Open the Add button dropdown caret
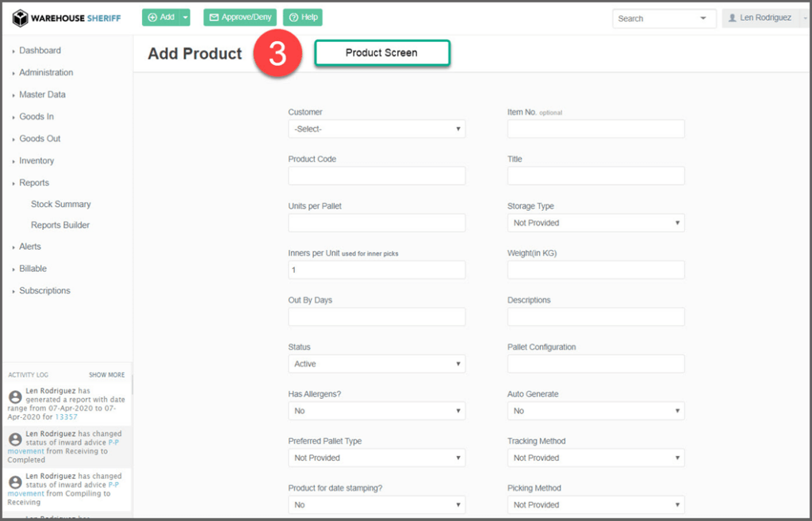 coord(186,17)
